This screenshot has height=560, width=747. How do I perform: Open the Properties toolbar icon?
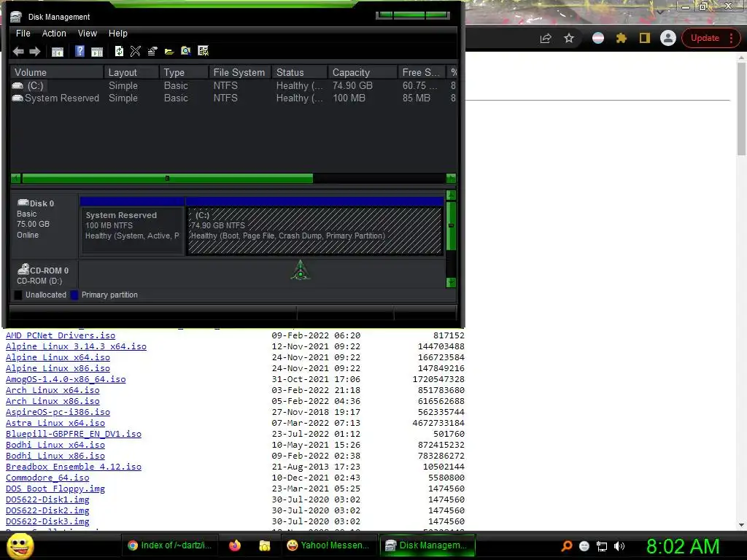152,51
